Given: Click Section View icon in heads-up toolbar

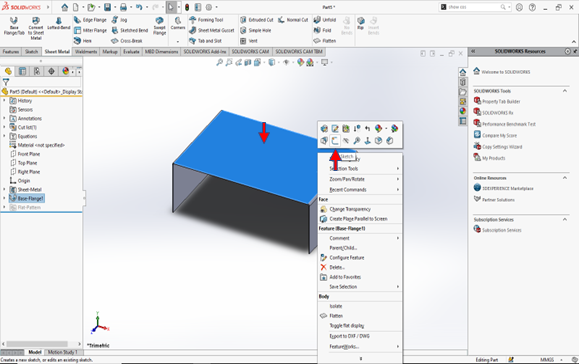Looking at the screenshot, I should tap(248, 62).
